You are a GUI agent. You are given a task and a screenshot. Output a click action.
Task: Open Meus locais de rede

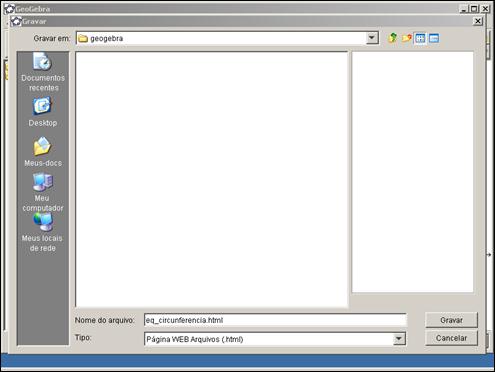(43, 233)
